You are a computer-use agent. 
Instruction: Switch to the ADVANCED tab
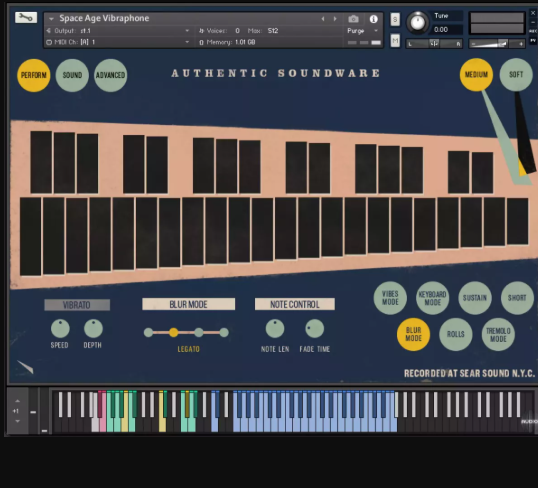pyautogui.click(x=110, y=75)
